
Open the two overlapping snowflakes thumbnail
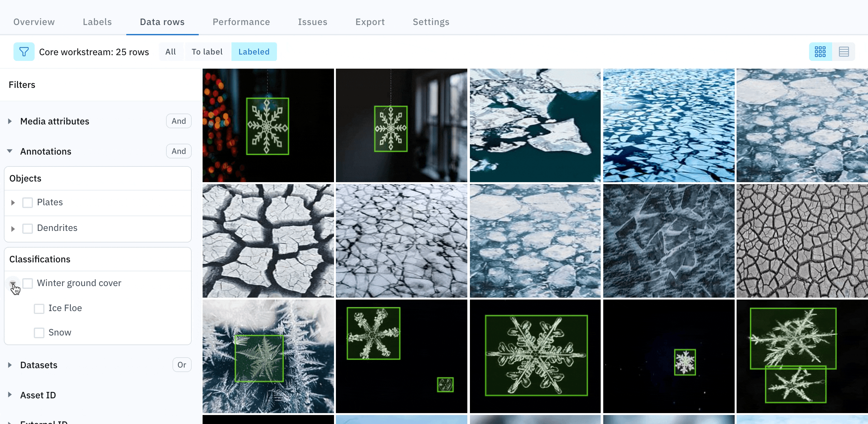tap(802, 356)
